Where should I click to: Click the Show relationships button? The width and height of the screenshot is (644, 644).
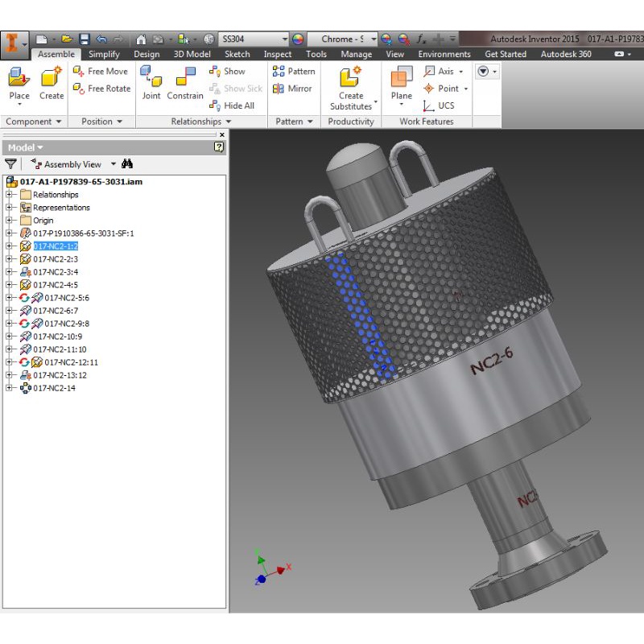pyautogui.click(x=228, y=72)
